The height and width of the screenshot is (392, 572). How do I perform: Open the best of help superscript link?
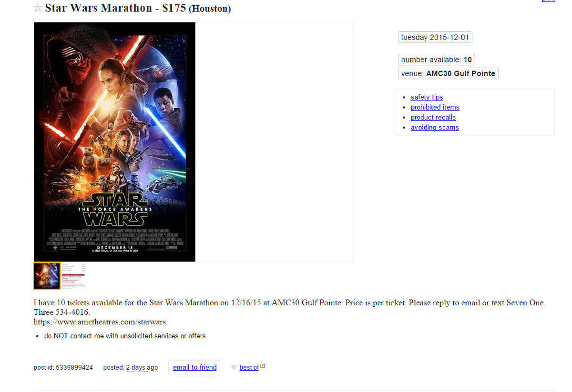pyautogui.click(x=263, y=366)
